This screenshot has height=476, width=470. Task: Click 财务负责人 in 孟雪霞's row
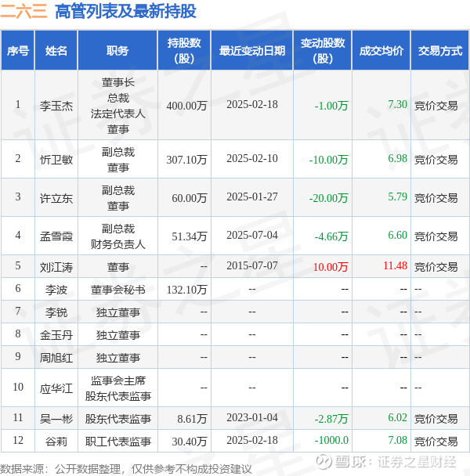point(117,244)
